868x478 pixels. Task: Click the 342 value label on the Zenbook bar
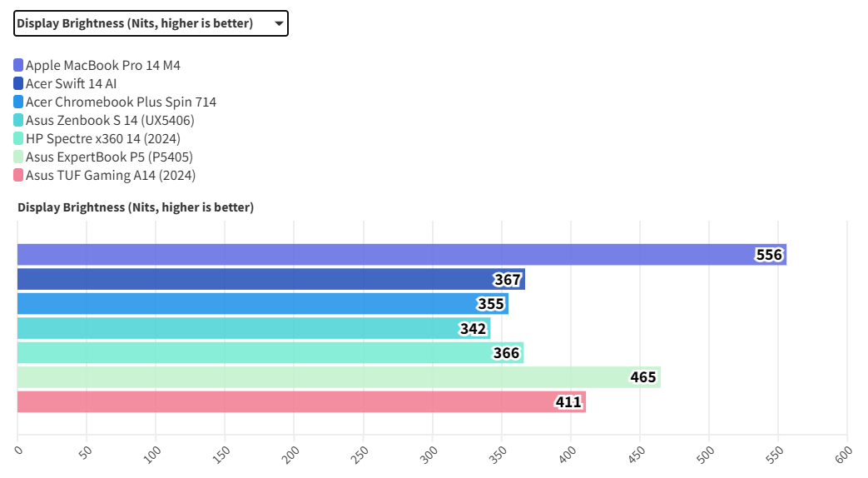[x=473, y=329]
